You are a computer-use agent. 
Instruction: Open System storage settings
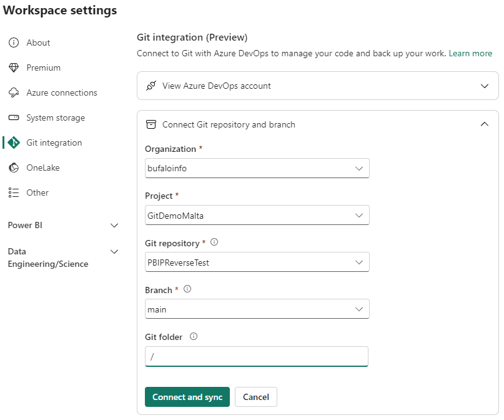tap(56, 117)
